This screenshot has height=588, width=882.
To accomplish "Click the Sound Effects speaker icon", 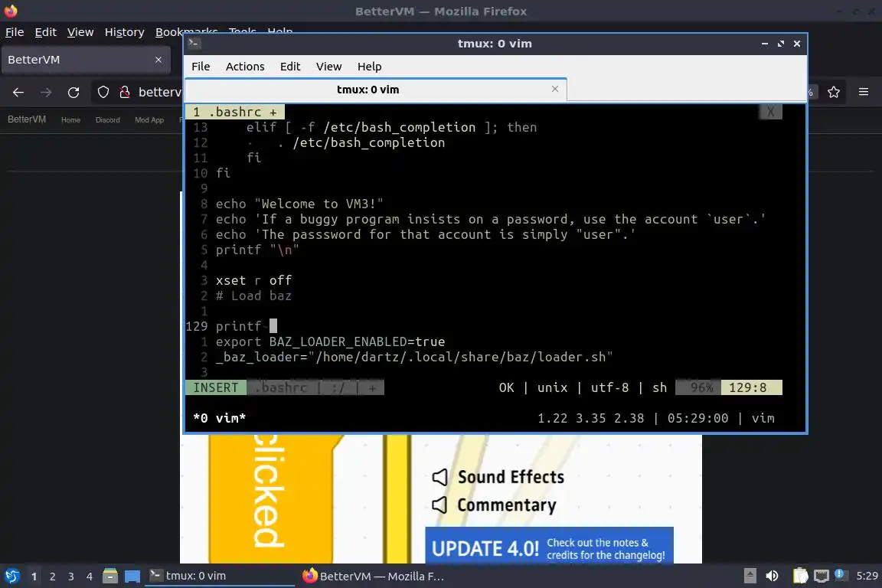I will pyautogui.click(x=440, y=477).
